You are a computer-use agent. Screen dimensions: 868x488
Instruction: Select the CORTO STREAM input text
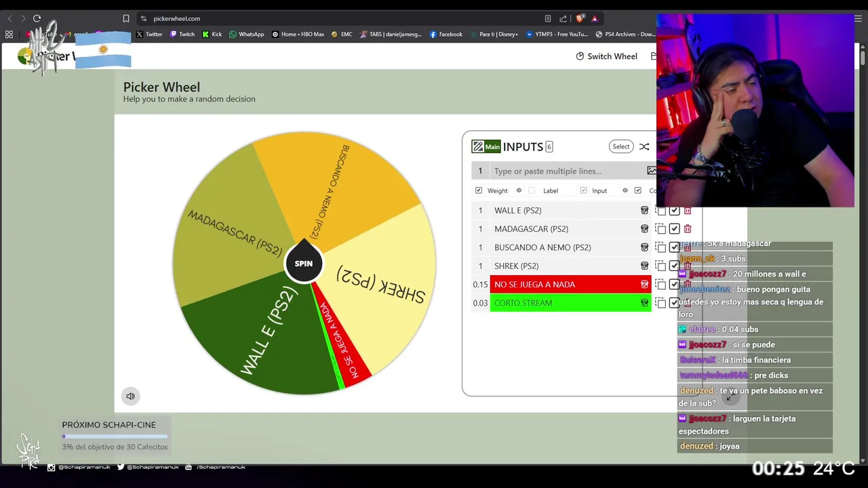click(x=523, y=303)
